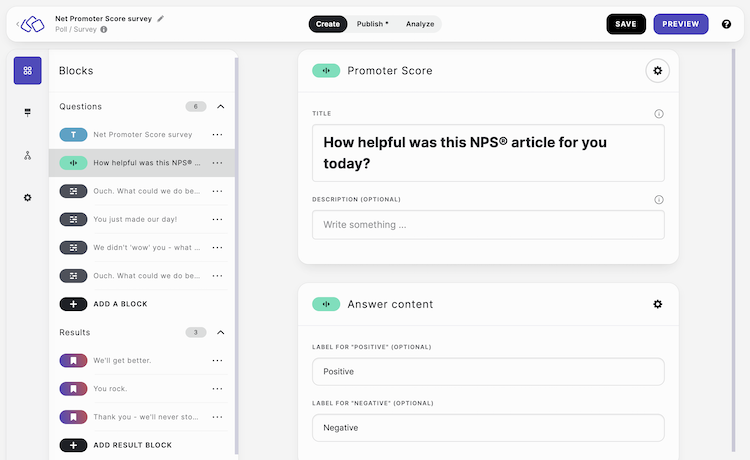Click the Results count badge 3
The image size is (750, 460).
(196, 332)
